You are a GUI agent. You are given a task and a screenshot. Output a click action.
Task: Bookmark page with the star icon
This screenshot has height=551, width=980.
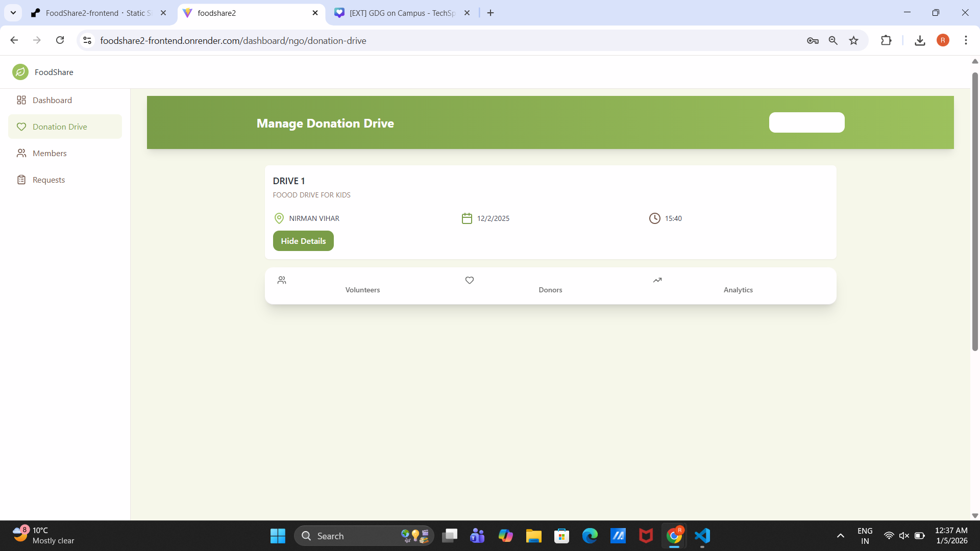coord(853,40)
